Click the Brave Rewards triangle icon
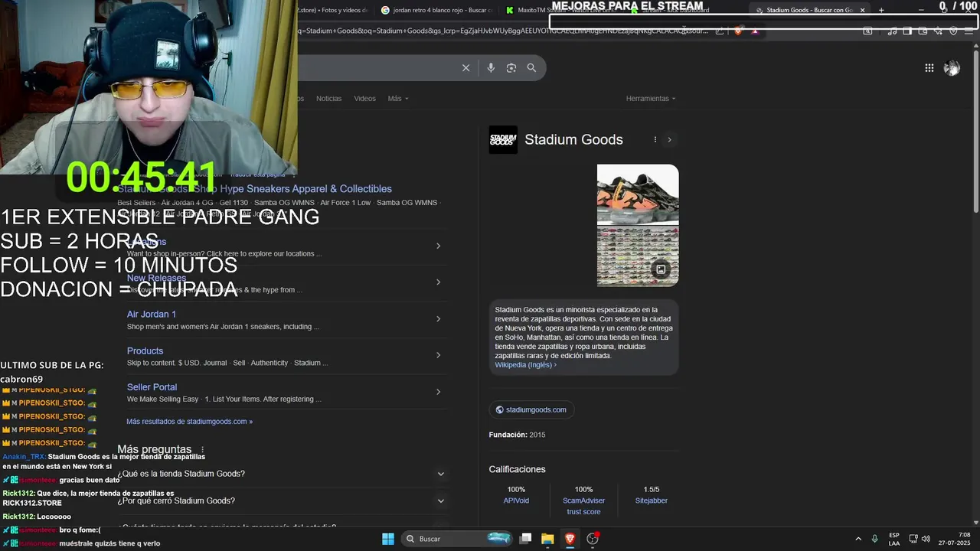Viewport: 980px width, 551px height. point(755,31)
